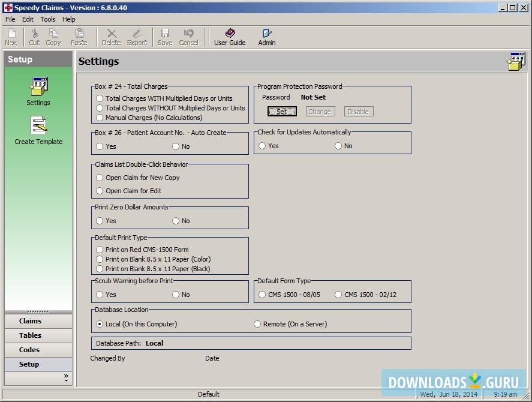Open Settings icon in Setup sidebar
Image resolution: width=532 pixels, height=402 pixels.
pos(38,91)
